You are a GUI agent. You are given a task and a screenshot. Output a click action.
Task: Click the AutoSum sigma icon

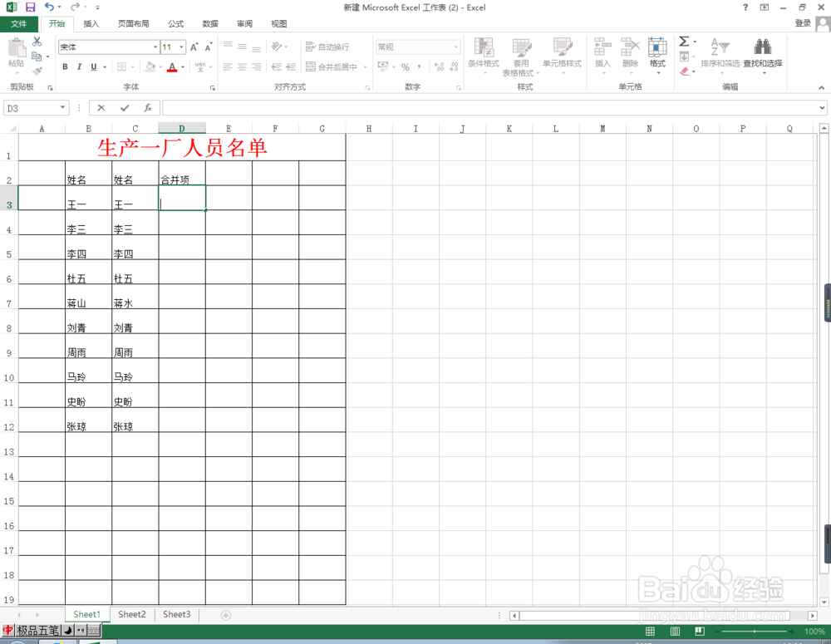684,42
